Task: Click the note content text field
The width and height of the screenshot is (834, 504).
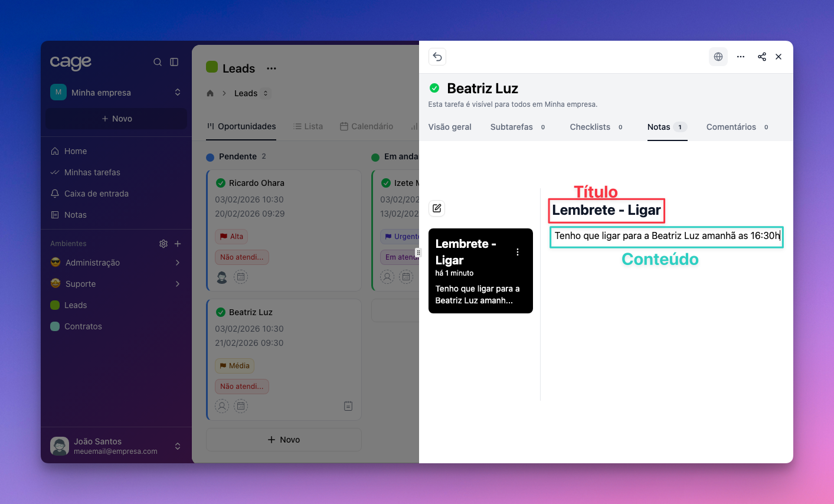Action: coord(666,236)
